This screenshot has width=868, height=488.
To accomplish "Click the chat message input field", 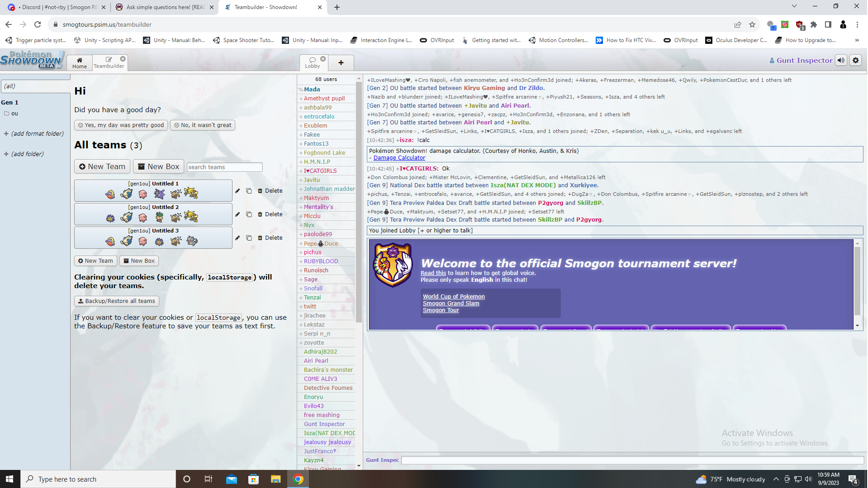I will click(632, 460).
